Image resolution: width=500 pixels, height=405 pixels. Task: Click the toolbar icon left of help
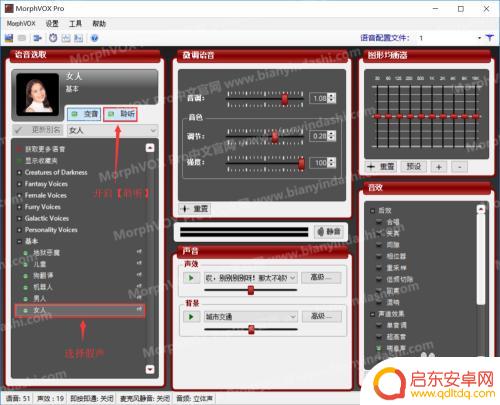(78, 38)
